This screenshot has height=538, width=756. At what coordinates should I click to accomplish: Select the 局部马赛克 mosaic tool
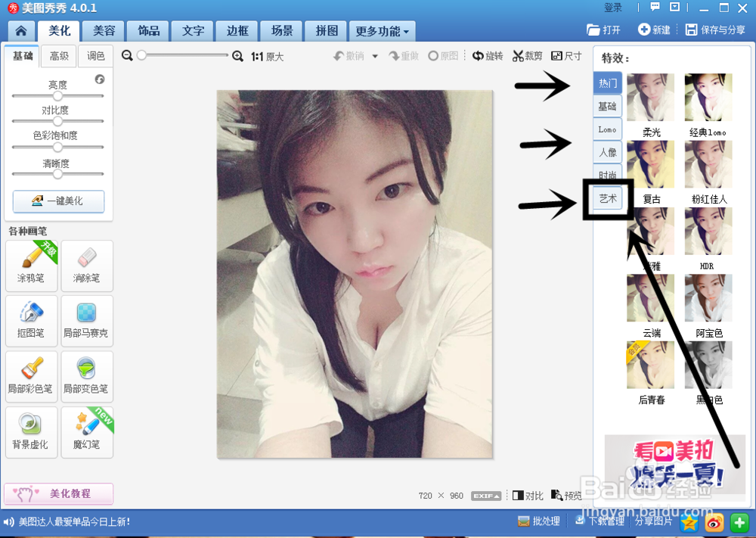coord(87,321)
